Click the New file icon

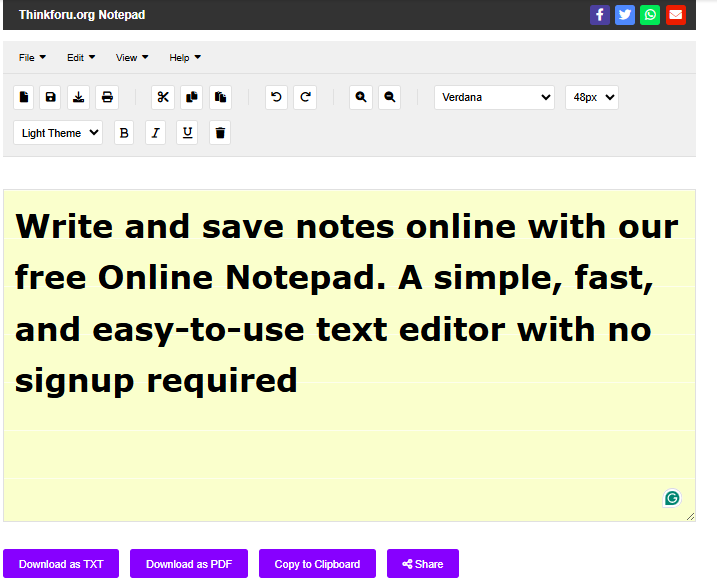24,97
